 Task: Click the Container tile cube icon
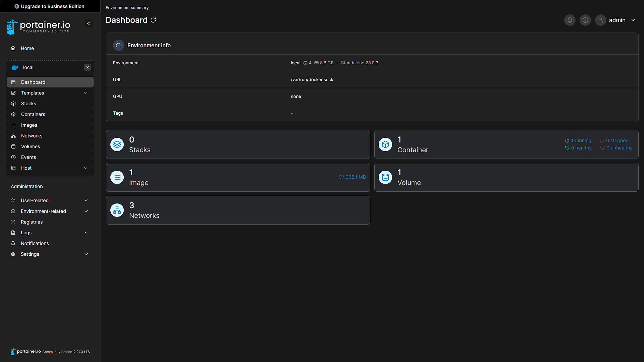click(x=385, y=144)
